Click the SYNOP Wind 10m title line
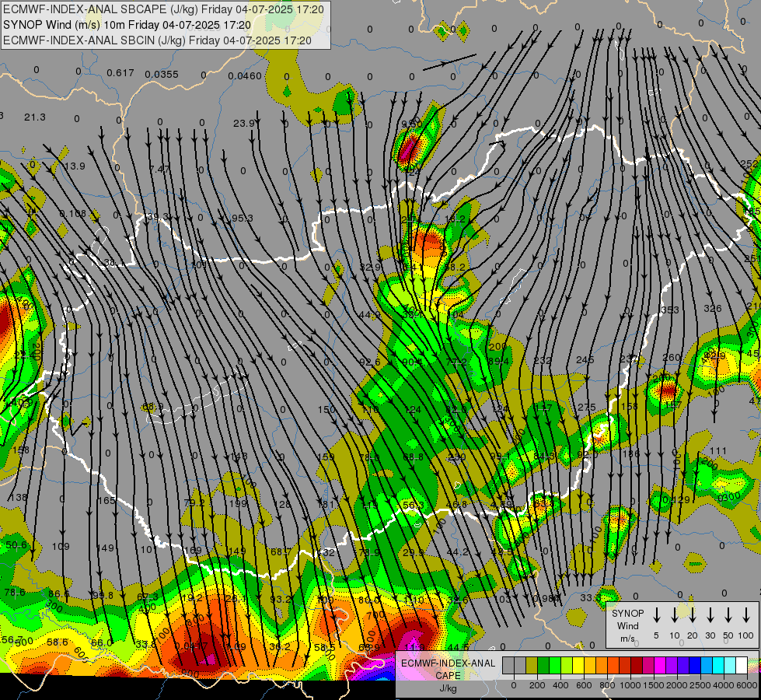Image resolution: width=761 pixels, height=700 pixels. pyautogui.click(x=127, y=25)
